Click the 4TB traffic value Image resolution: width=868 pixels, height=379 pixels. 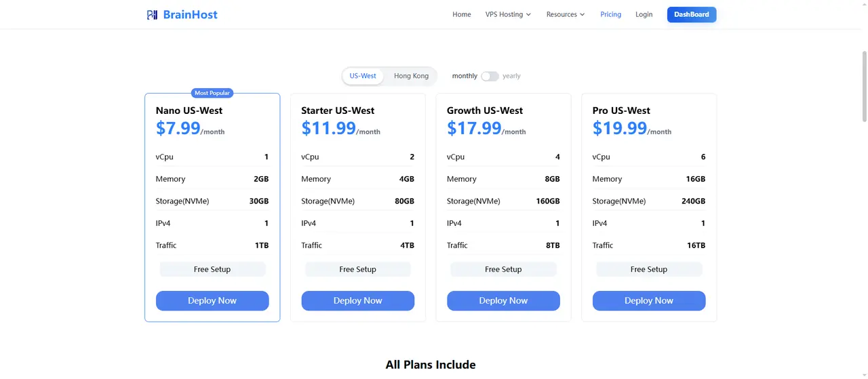pyautogui.click(x=407, y=245)
